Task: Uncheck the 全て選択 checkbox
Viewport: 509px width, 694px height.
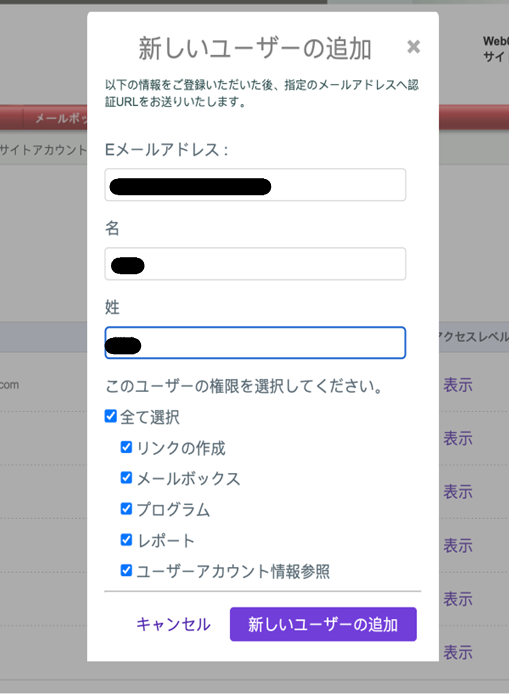Action: point(111,416)
